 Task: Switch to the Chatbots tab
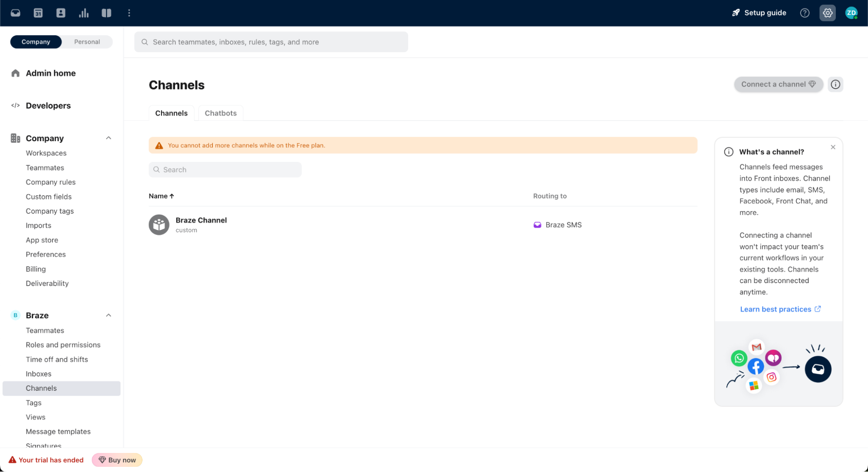click(220, 113)
